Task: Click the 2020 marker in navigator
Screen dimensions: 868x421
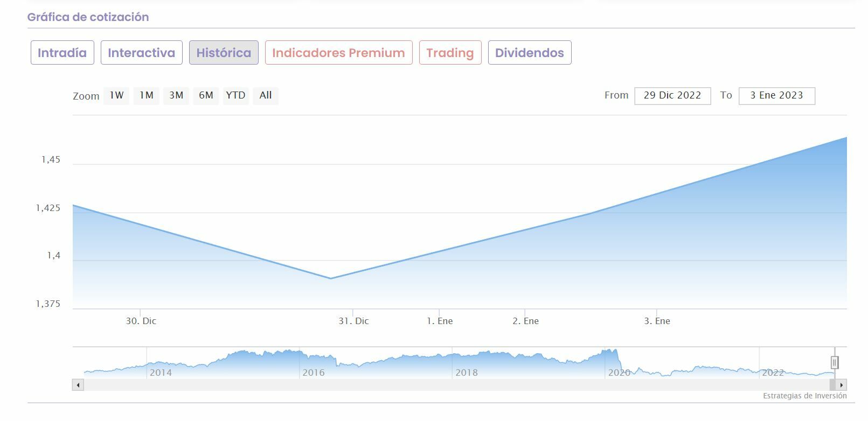Action: point(619,373)
